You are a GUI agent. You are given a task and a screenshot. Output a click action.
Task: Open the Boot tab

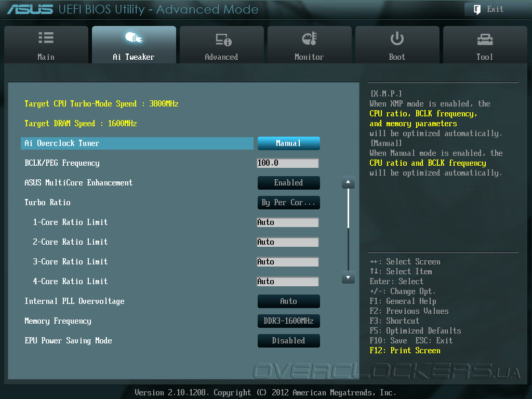(397, 45)
